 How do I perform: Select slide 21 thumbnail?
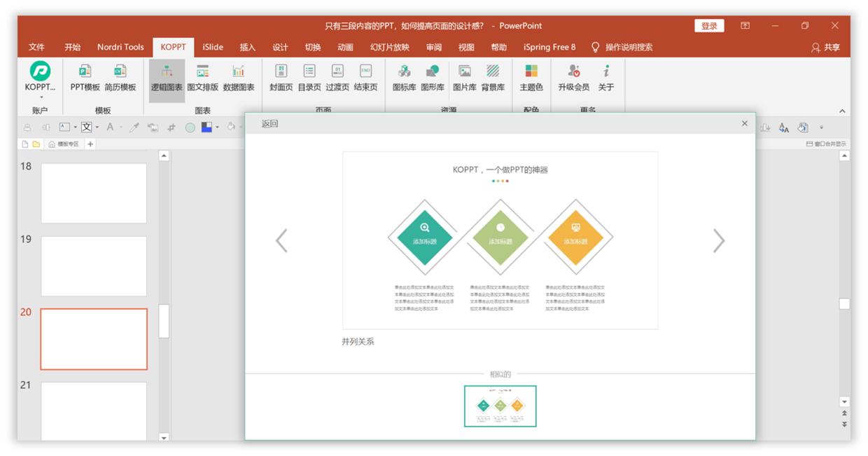(x=94, y=411)
